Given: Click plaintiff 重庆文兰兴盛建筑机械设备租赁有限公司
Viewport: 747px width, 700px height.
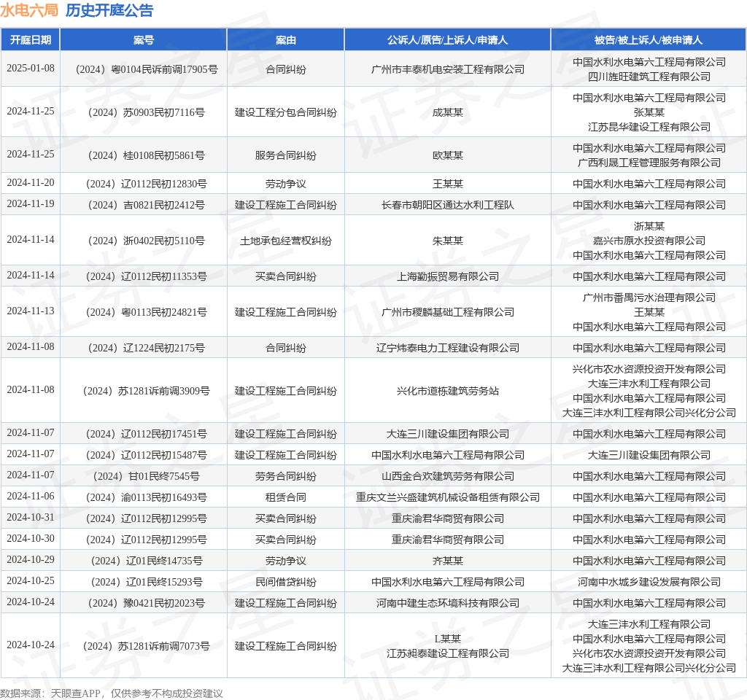Looking at the screenshot, I should tap(448, 497).
